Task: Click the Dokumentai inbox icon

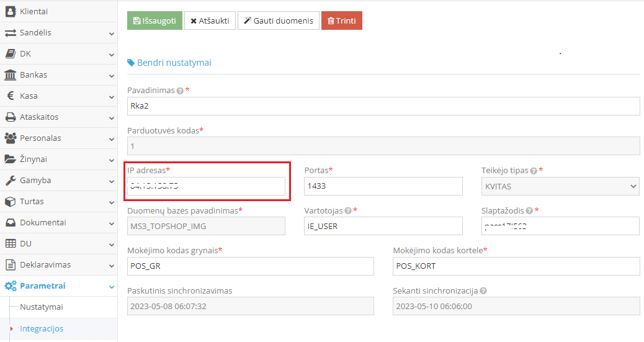Action: click(11, 222)
